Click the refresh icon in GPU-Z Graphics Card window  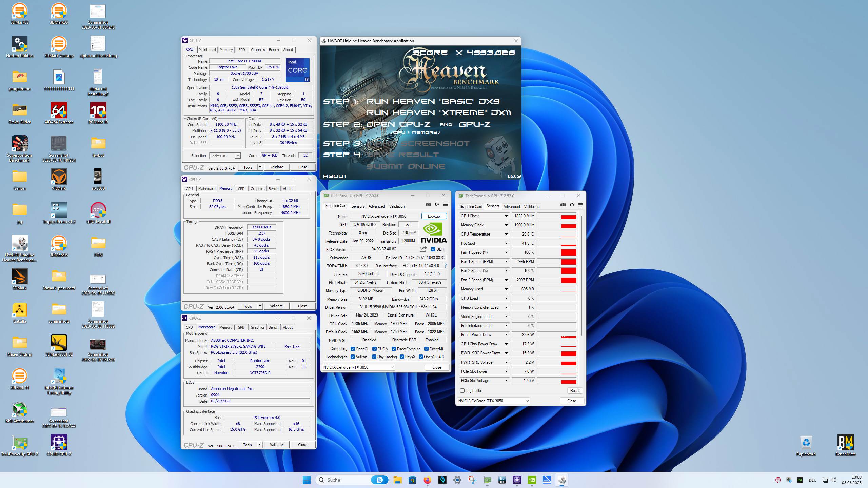[x=437, y=205]
